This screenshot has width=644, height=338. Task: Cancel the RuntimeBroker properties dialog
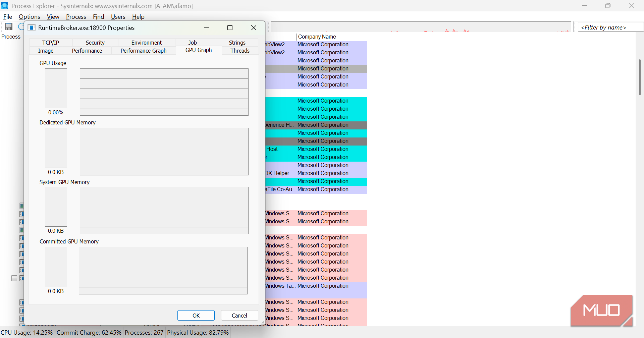coord(239,316)
